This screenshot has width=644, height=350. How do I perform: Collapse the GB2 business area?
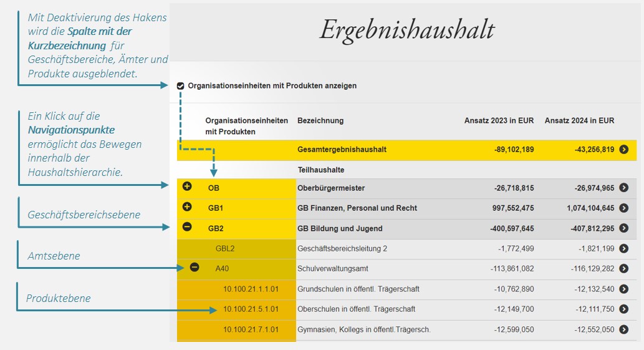point(187,227)
